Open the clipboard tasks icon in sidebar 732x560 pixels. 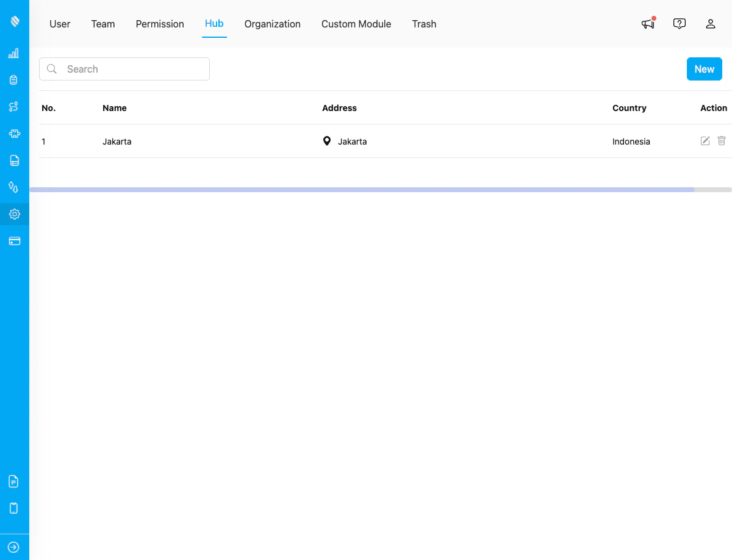pyautogui.click(x=14, y=80)
